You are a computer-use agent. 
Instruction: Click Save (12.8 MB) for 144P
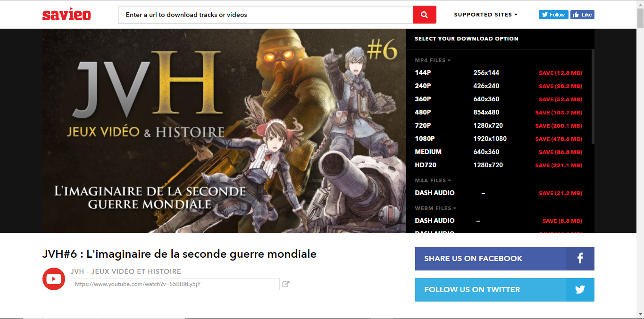pyautogui.click(x=560, y=73)
